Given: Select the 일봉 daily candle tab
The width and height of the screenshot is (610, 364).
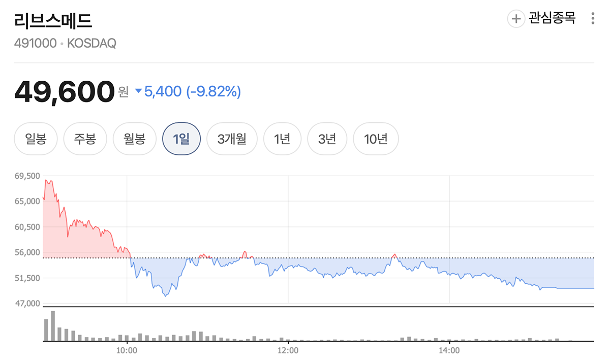Looking at the screenshot, I should 36,139.
